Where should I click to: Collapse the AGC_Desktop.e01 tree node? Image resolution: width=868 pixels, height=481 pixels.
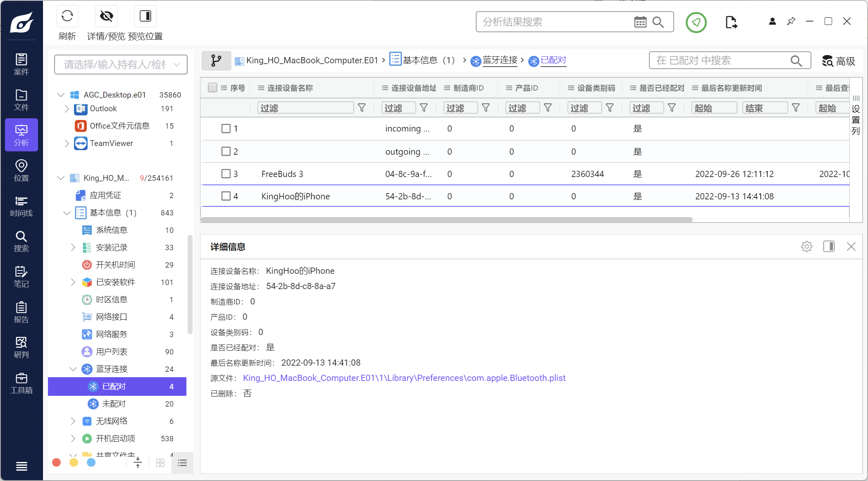click(x=61, y=95)
